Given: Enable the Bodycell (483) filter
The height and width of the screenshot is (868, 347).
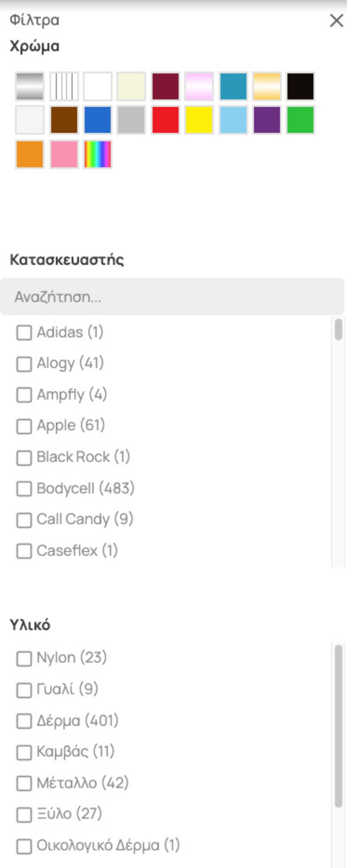Looking at the screenshot, I should (x=24, y=489).
